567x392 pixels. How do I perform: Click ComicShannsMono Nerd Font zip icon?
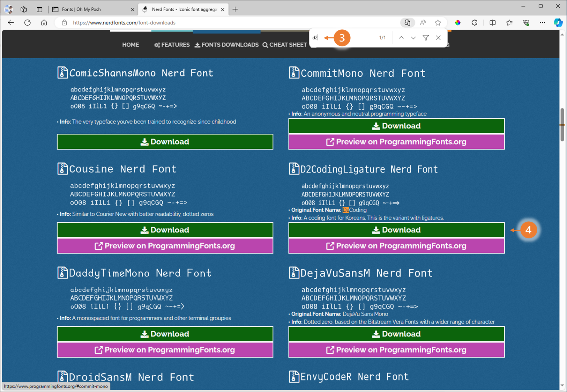[x=62, y=73]
